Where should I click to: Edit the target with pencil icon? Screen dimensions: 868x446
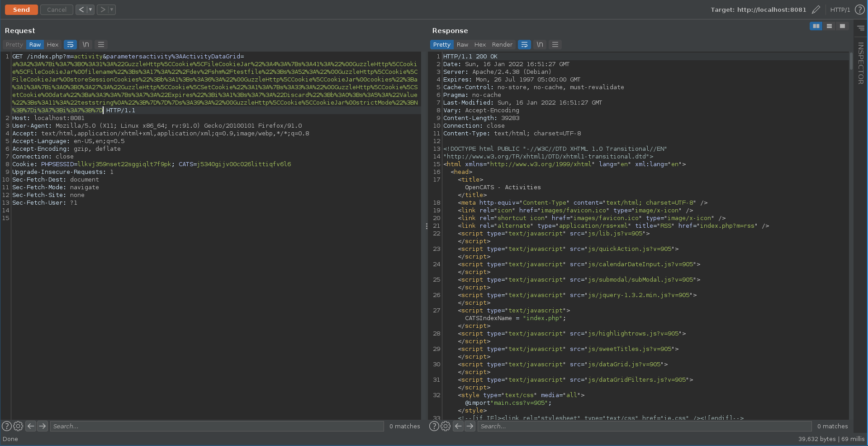(x=816, y=10)
